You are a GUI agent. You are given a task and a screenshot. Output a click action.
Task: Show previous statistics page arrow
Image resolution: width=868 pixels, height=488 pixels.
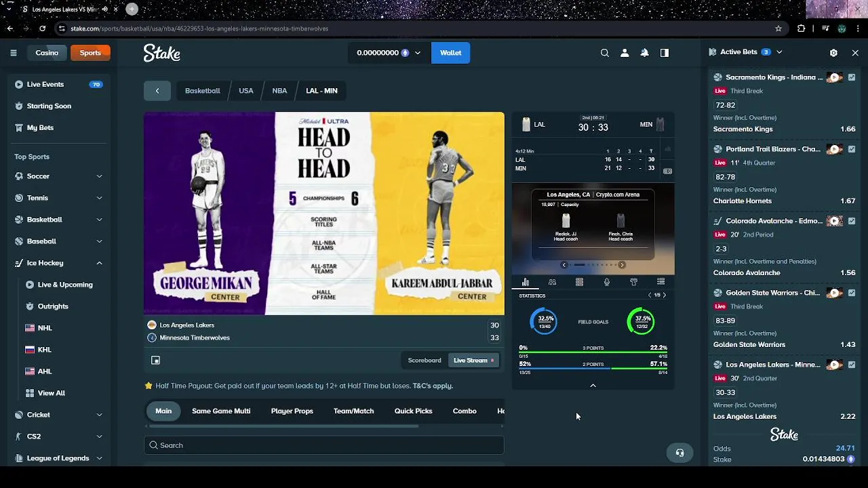point(650,296)
